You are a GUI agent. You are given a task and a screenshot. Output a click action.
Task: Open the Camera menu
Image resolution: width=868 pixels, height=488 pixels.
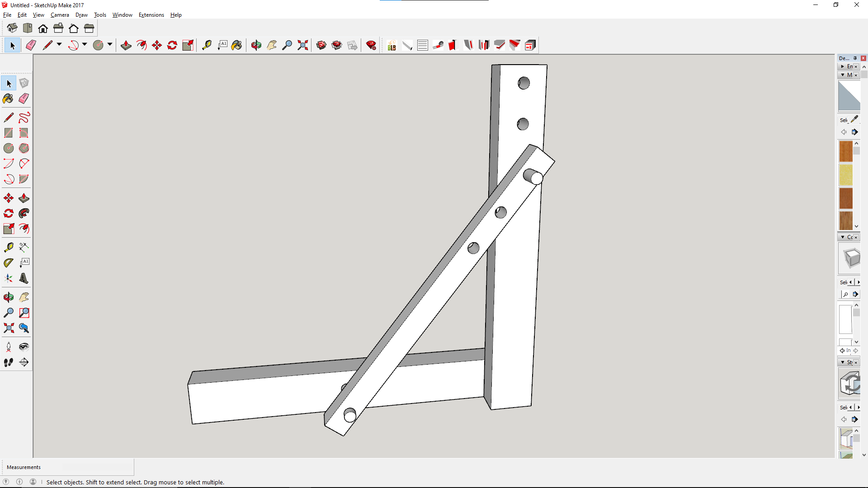click(x=60, y=15)
